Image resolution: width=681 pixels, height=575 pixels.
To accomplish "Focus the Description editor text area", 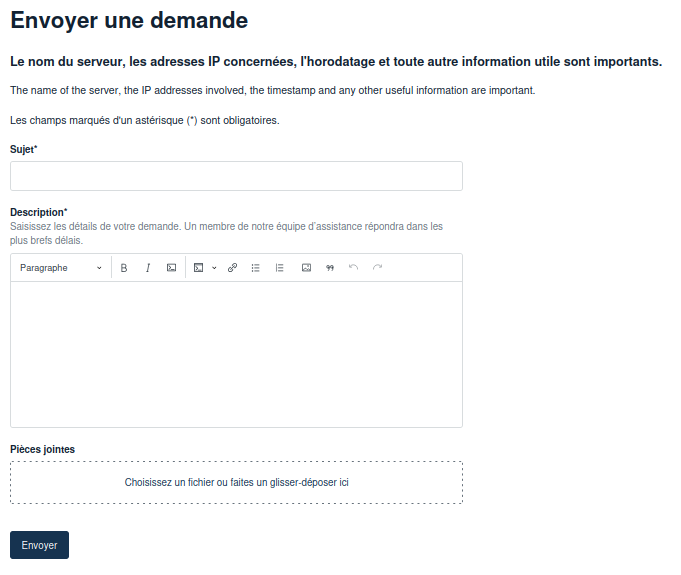I will pos(236,354).
